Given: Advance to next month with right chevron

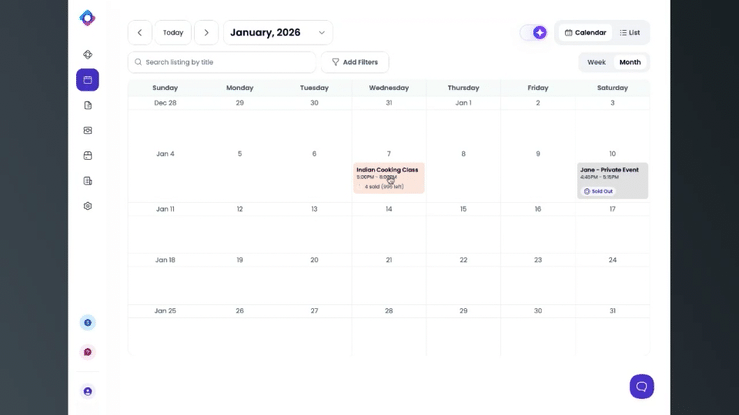Looking at the screenshot, I should [x=206, y=33].
